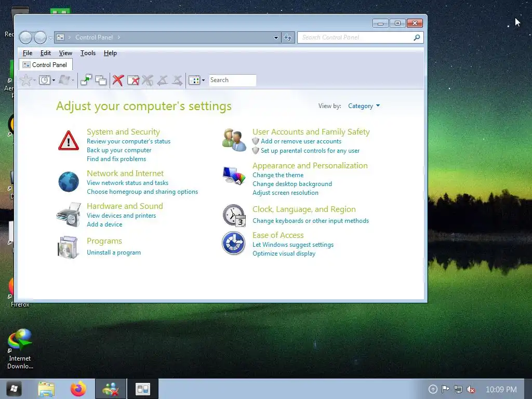Open the System and Security warning icon
This screenshot has width=532, height=399.
click(69, 140)
